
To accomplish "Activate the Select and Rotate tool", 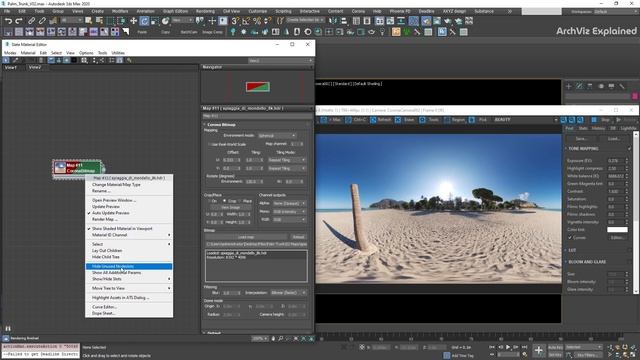I will (x=144, y=21).
